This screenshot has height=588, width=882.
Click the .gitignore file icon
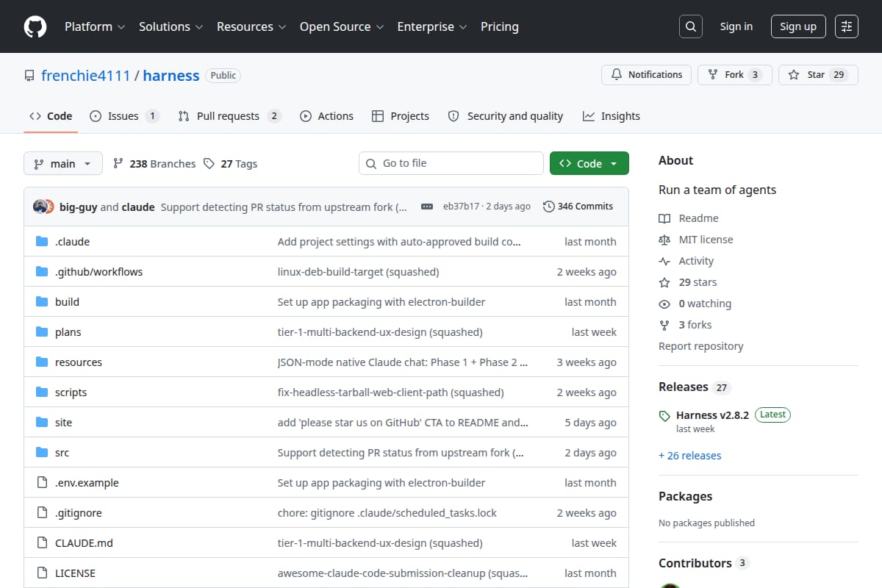click(42, 512)
